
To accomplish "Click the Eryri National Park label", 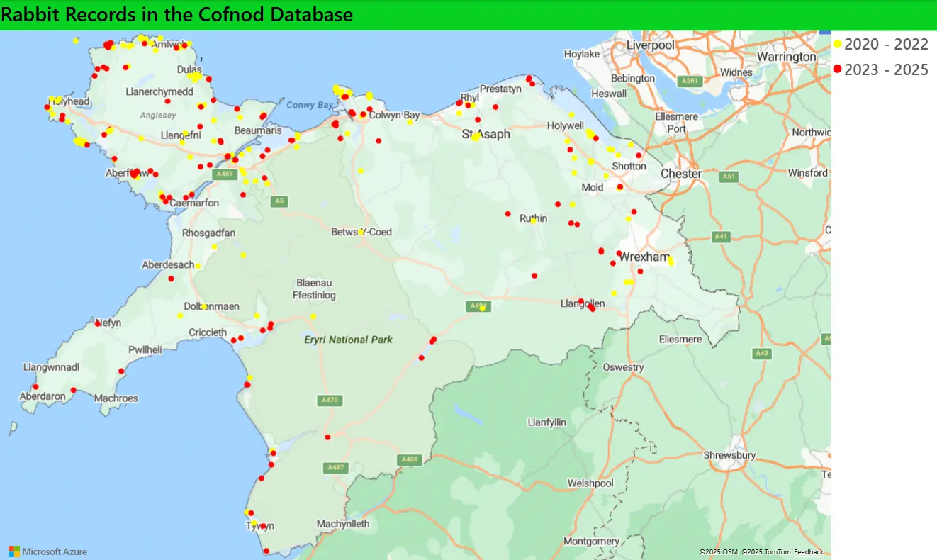I will pos(348,340).
